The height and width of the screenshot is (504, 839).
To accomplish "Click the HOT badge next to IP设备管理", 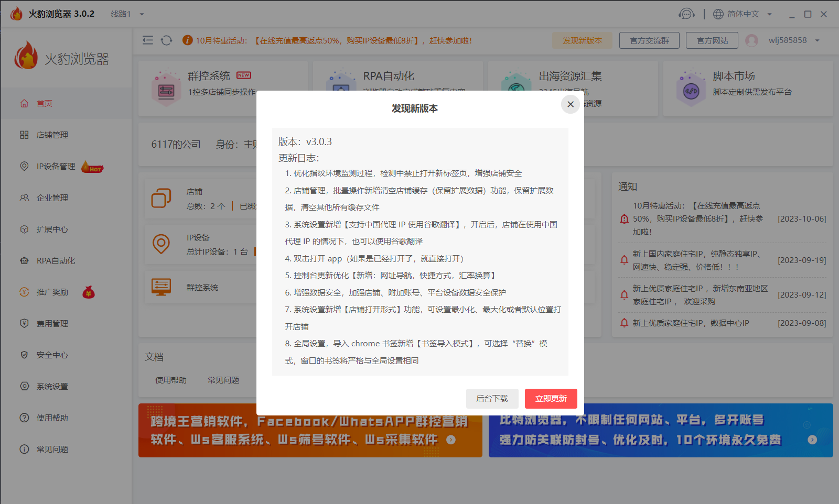I will [x=93, y=167].
